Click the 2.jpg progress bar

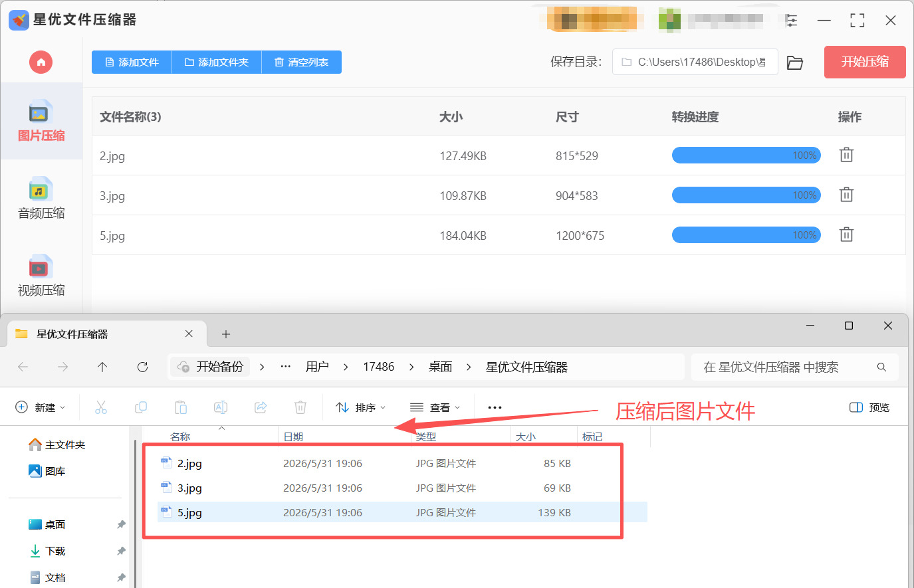pyautogui.click(x=746, y=155)
